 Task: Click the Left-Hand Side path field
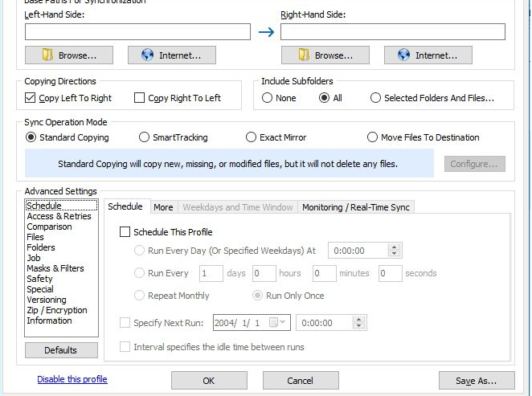[x=137, y=32]
